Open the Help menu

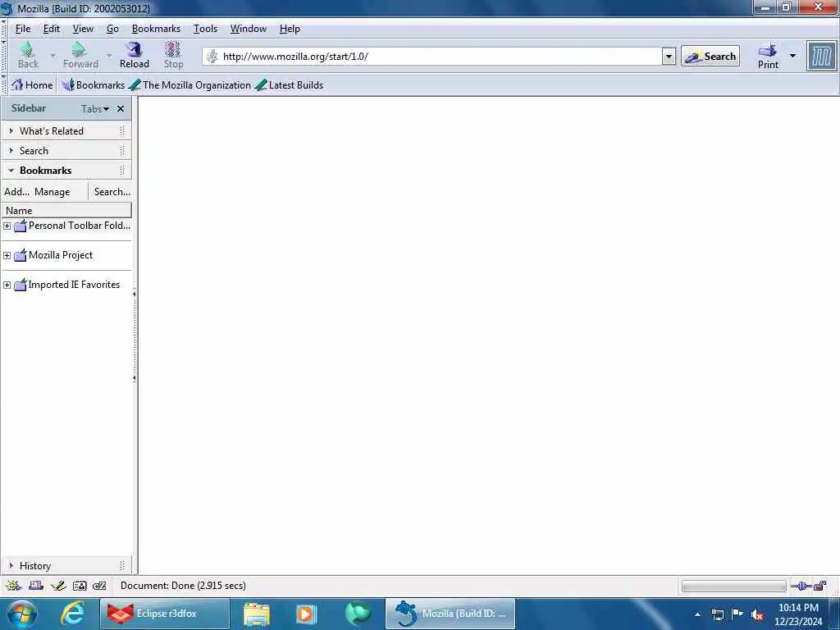pos(290,29)
